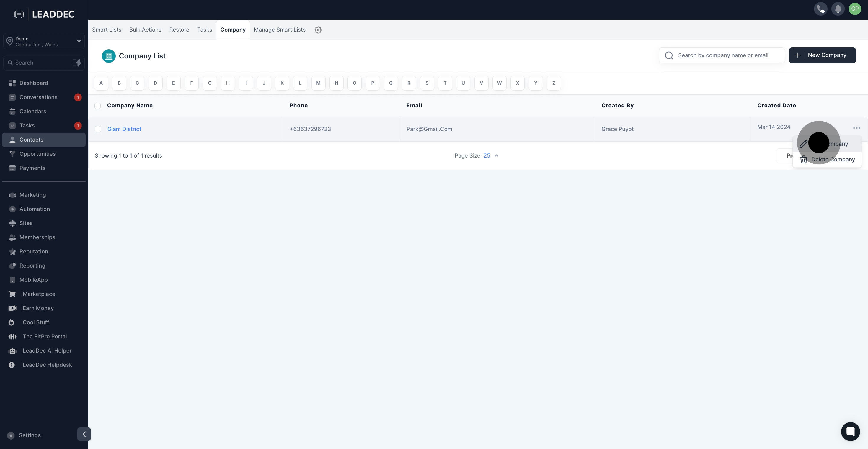
Task: Click the Opportunities funnel icon
Action: click(12, 154)
